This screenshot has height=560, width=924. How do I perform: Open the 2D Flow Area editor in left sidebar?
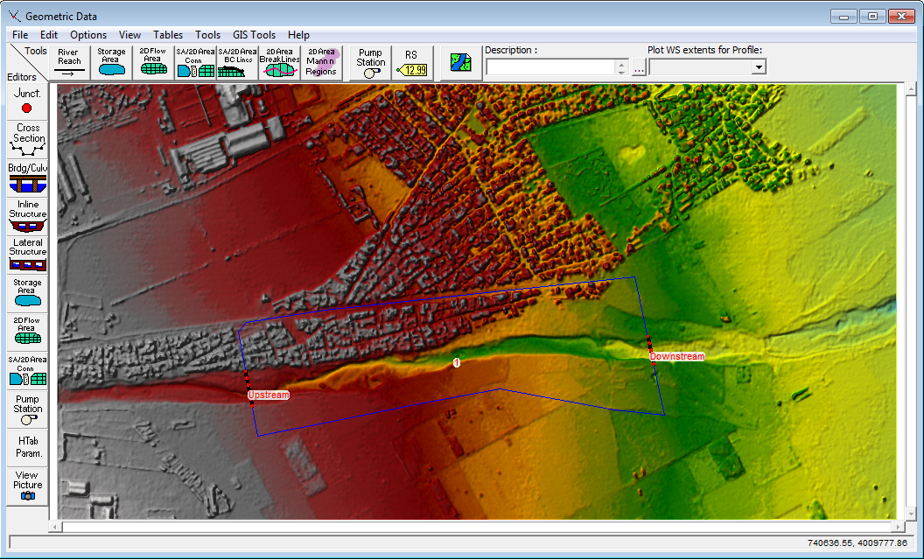[x=27, y=332]
